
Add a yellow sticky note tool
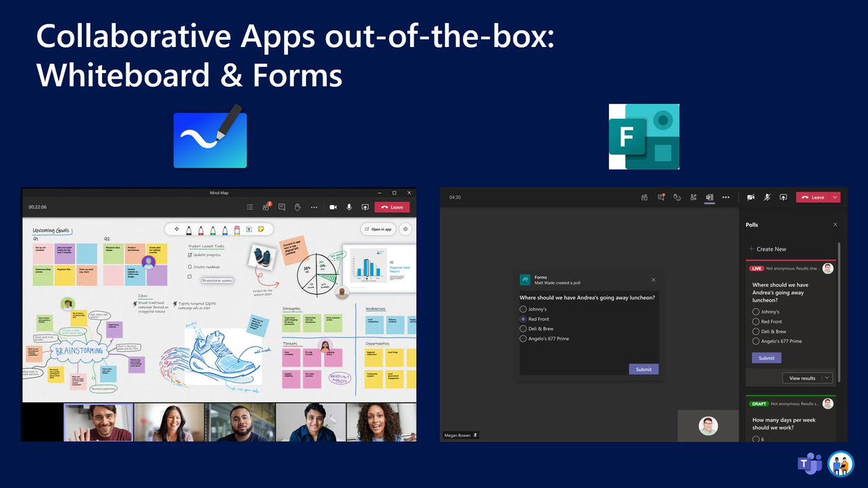[261, 229]
